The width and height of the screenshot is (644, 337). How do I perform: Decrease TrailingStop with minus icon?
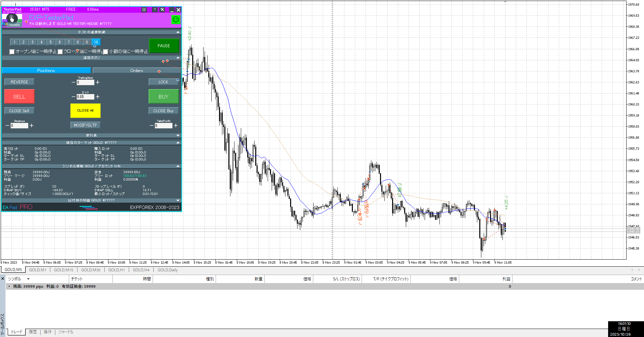[x=73, y=82]
